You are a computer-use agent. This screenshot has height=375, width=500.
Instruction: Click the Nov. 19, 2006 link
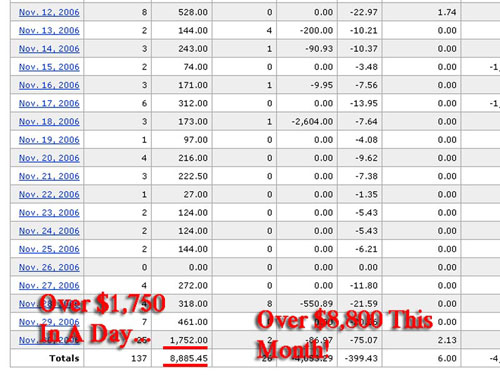click(49, 140)
